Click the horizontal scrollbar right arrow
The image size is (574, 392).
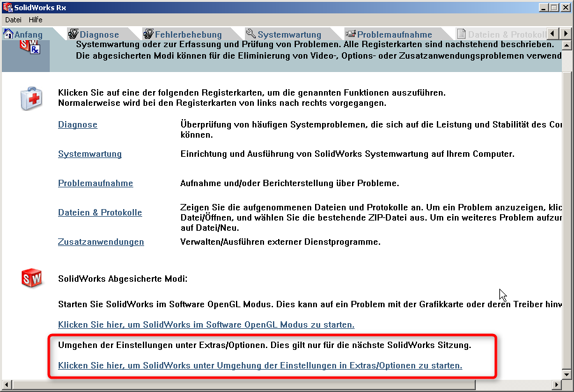click(x=557, y=385)
